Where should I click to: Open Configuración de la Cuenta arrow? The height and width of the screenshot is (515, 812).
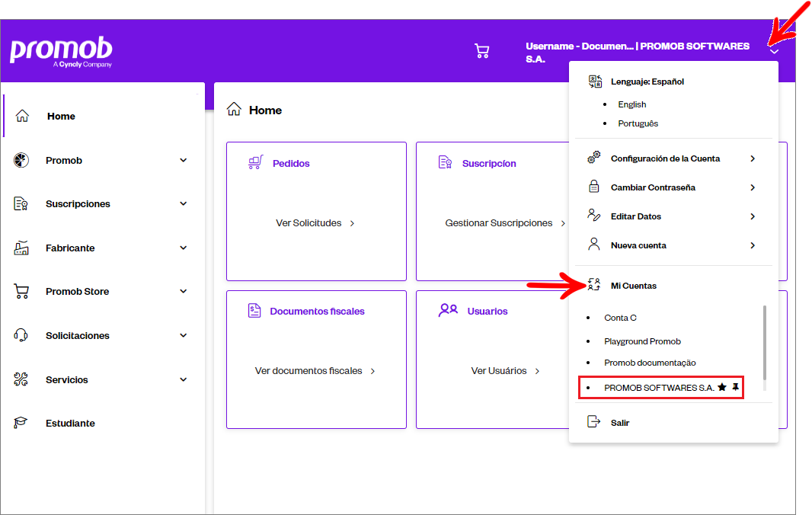click(753, 158)
